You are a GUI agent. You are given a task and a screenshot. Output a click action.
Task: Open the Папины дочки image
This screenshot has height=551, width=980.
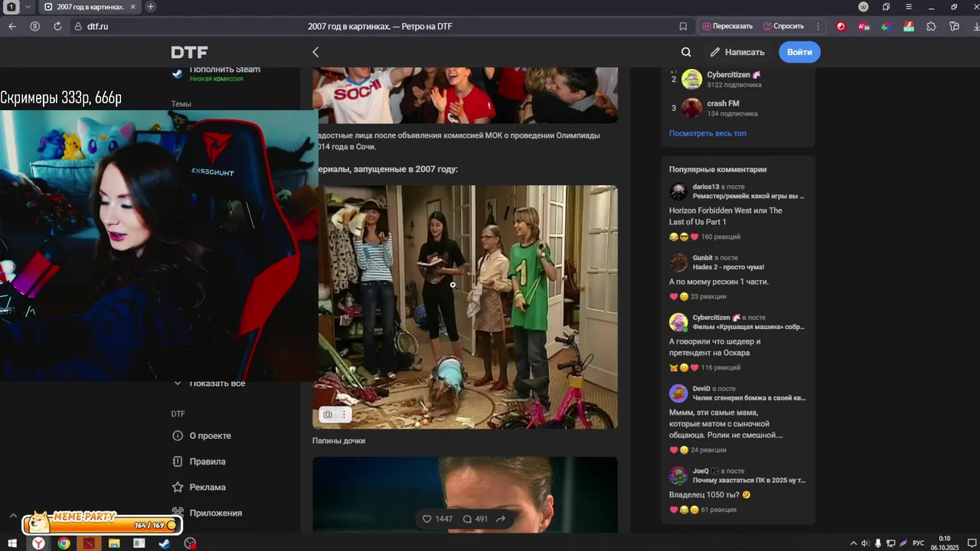click(465, 306)
